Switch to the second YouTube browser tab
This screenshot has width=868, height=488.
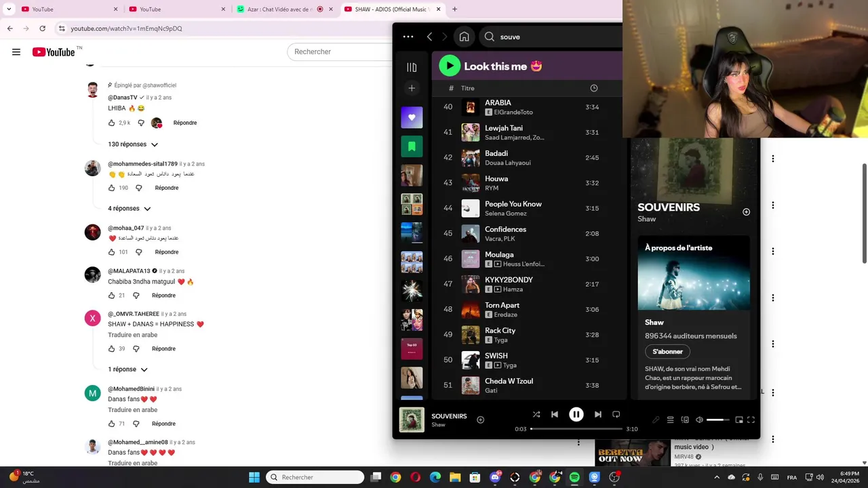click(x=176, y=9)
